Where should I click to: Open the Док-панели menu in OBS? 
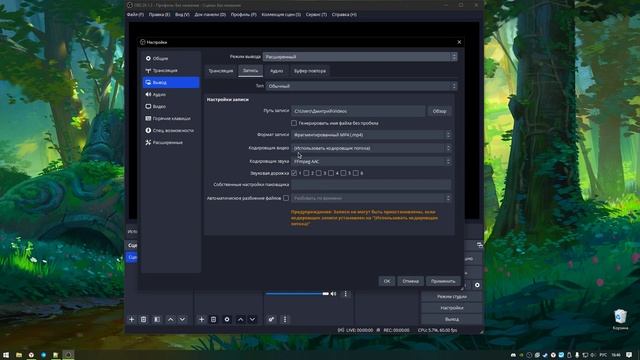210,14
